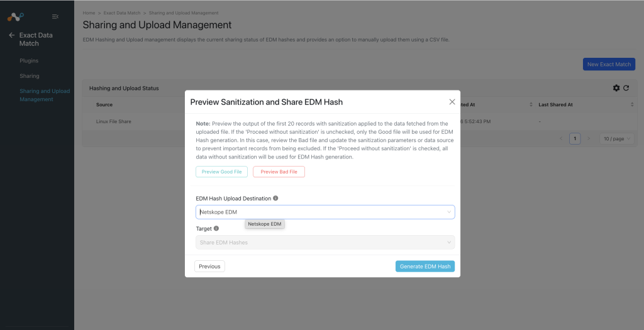Screen dimensions: 644x330
Task: Click the Netskope logo icon
Action: click(x=16, y=17)
